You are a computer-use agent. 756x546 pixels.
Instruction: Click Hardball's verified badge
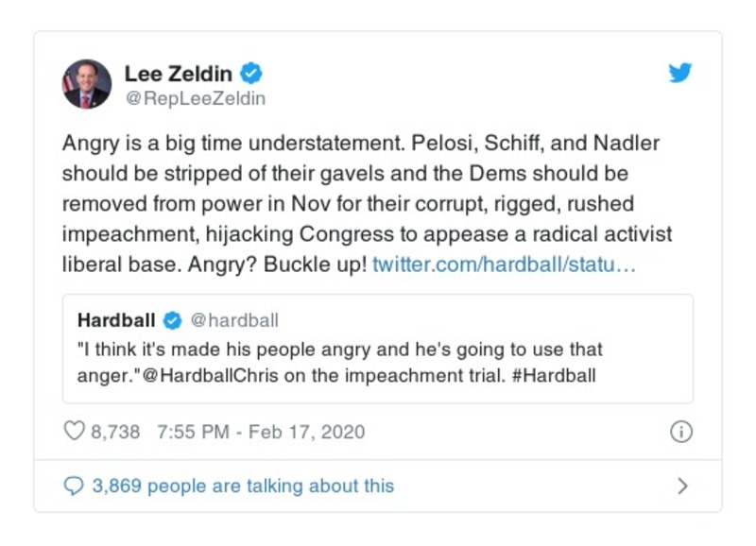[173, 320]
